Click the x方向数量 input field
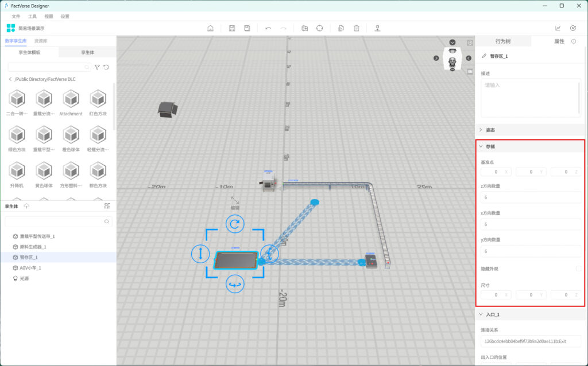The width and height of the screenshot is (588, 366). coord(531,224)
